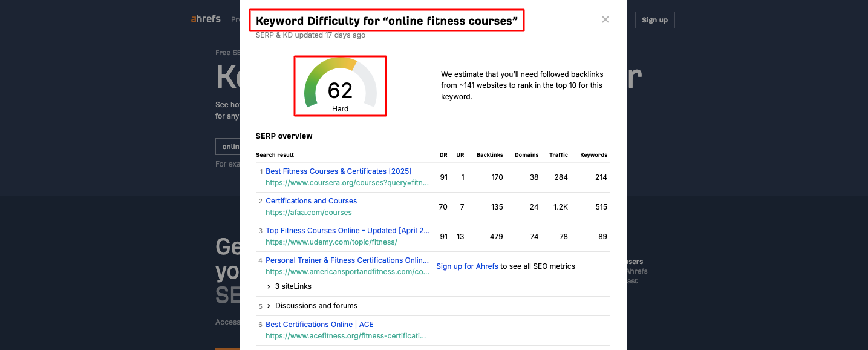Click the SERP overview heading

[x=284, y=136]
